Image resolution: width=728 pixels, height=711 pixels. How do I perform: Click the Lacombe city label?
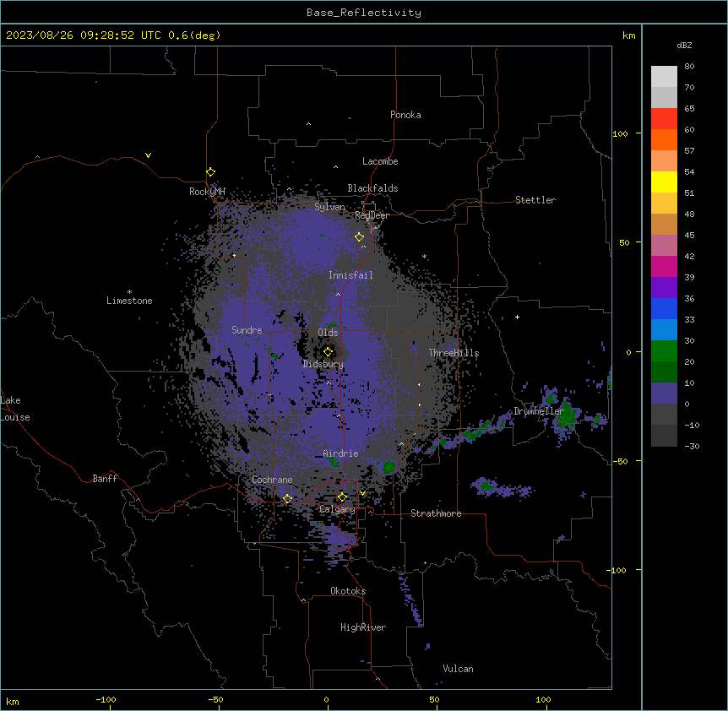pyautogui.click(x=380, y=161)
